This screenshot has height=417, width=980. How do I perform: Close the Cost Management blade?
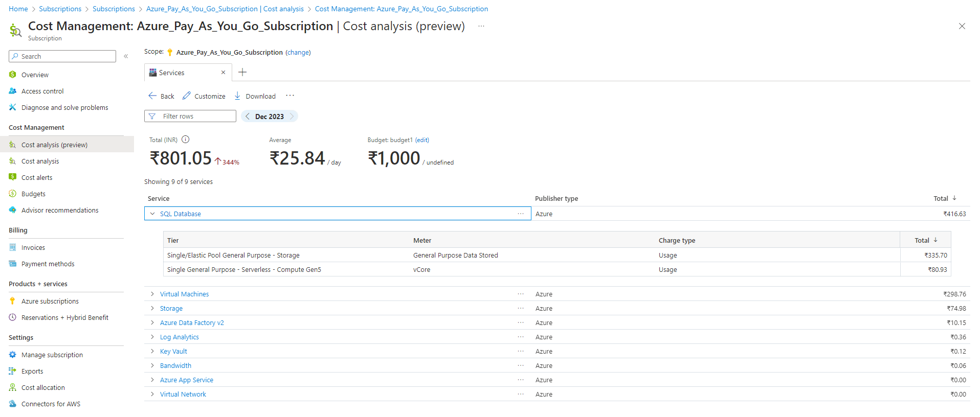coord(962,26)
